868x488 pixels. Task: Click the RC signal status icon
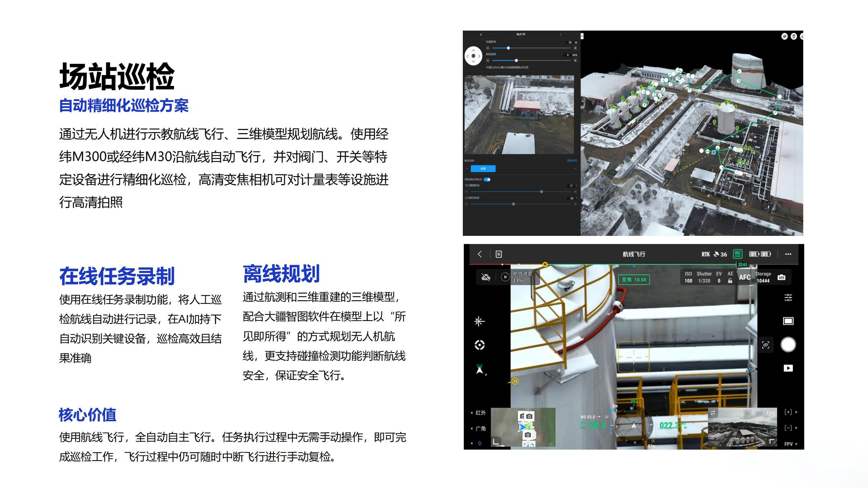tap(737, 254)
